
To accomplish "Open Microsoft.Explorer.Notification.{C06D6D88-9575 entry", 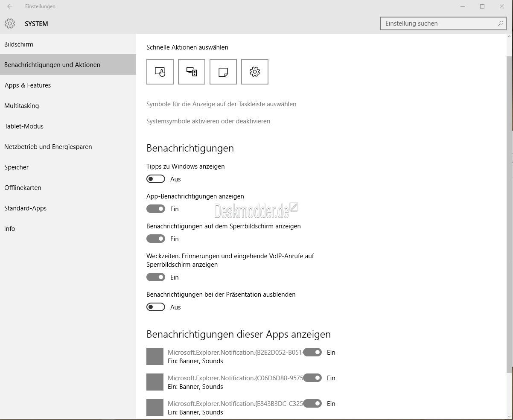I will (235, 378).
